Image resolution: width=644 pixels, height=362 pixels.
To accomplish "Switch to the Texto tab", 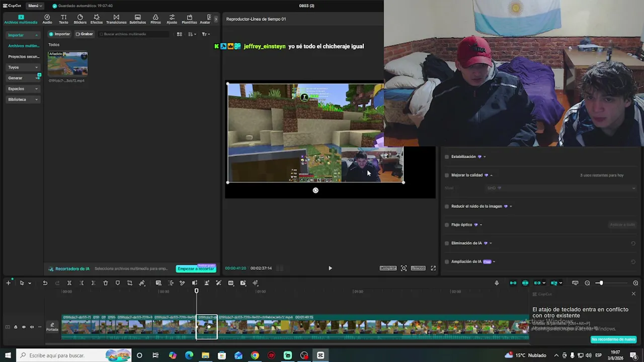I will tap(63, 19).
